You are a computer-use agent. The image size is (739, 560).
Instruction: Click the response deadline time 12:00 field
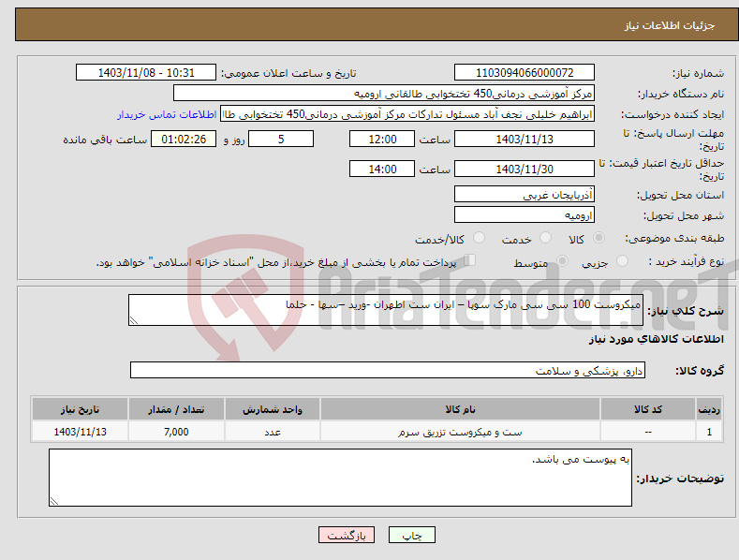(382, 139)
